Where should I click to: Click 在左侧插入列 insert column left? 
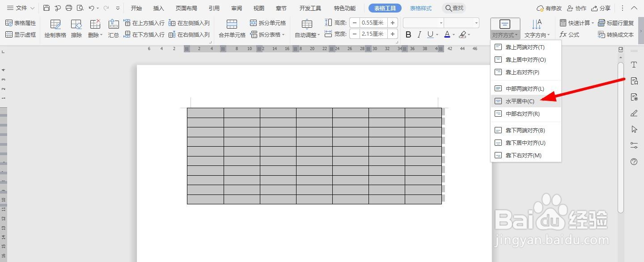point(189,23)
